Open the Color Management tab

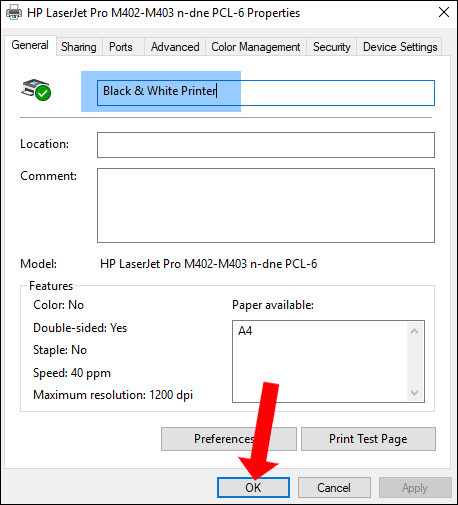click(x=256, y=47)
